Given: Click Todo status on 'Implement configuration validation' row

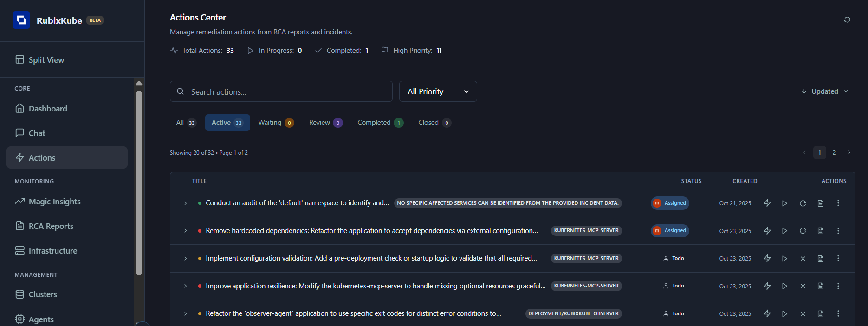Looking at the screenshot, I should coord(674,258).
